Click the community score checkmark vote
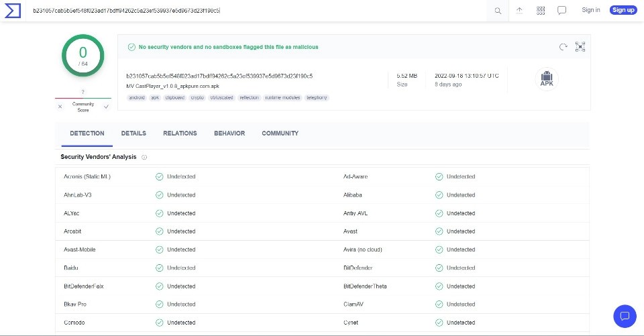644x336 pixels. point(107,107)
